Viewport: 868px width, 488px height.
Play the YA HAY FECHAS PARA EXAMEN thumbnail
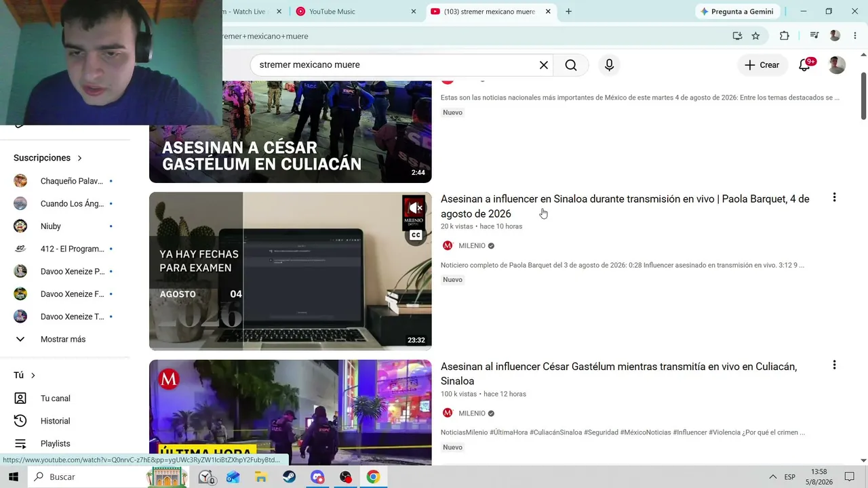tap(290, 271)
